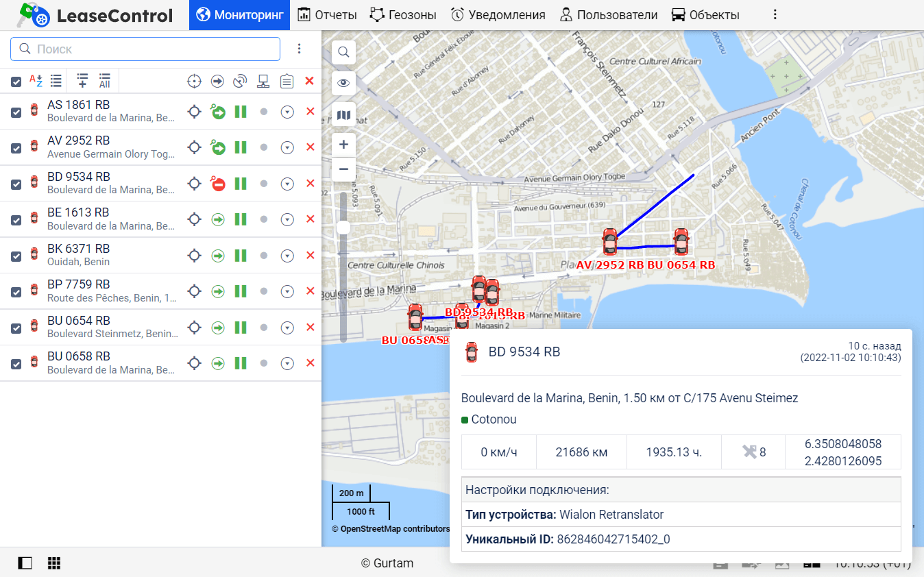Click header crosshair tracking column icon

coord(195,82)
